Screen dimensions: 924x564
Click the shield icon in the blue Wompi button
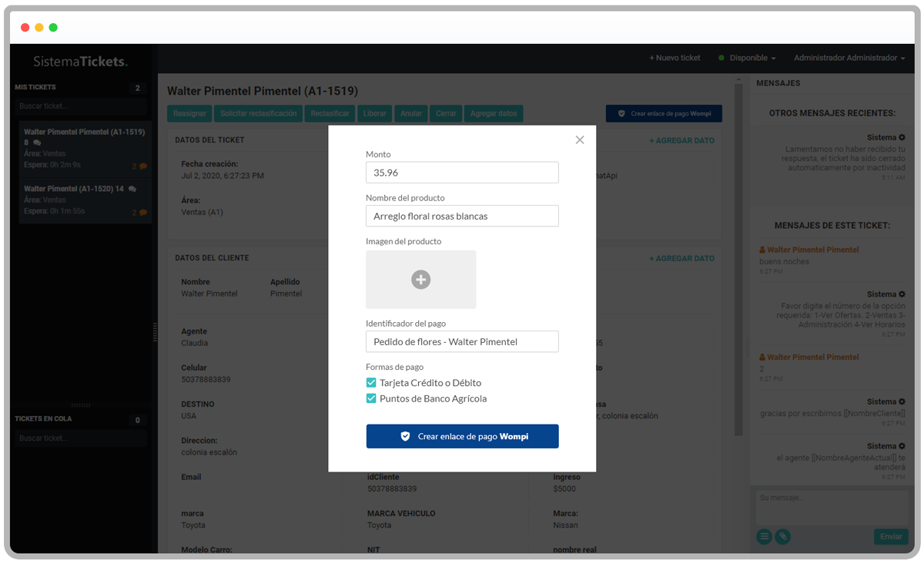tap(405, 436)
